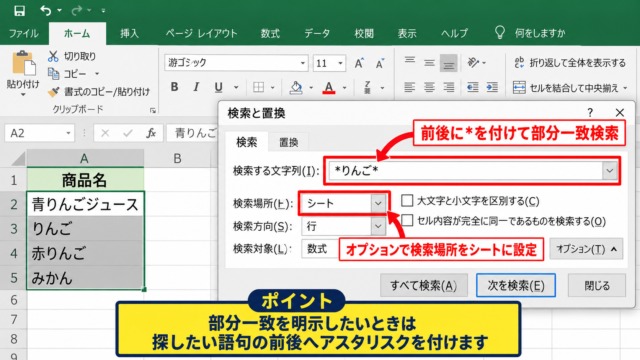
Task: Toggle Underline formatting button
Action: point(218,87)
